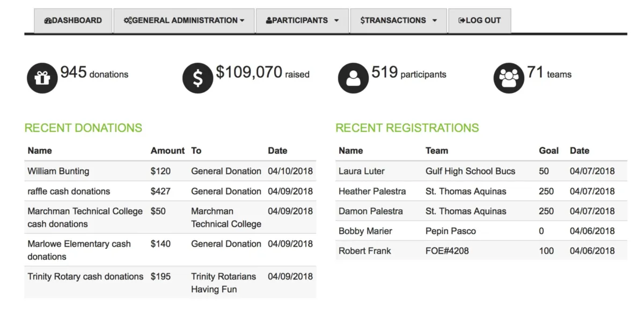Click the group teams icon

(508, 78)
